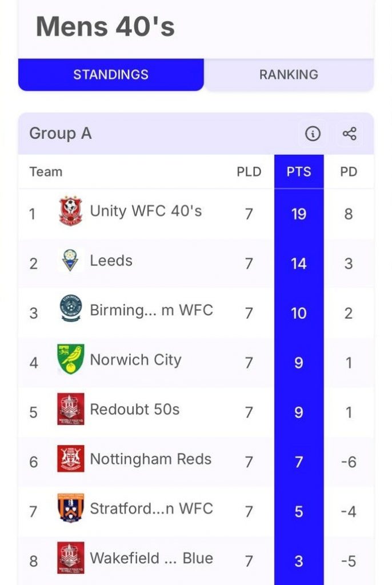The image size is (392, 585).
Task: Switch to the Ranking tab
Action: click(289, 75)
